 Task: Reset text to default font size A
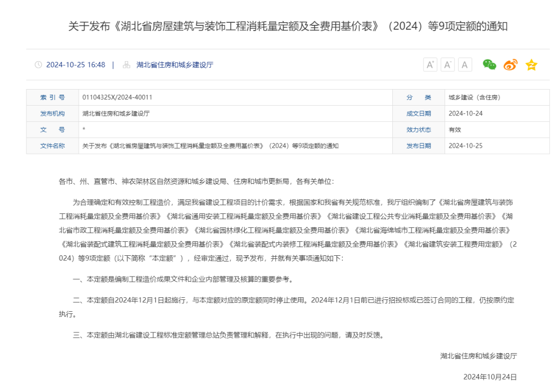[465, 65]
